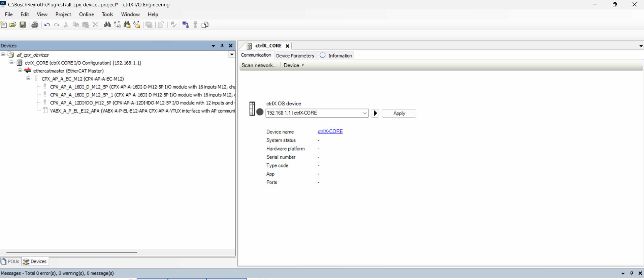Replace in project A-with-folder icon
644x280 pixels.
[x=137, y=25]
